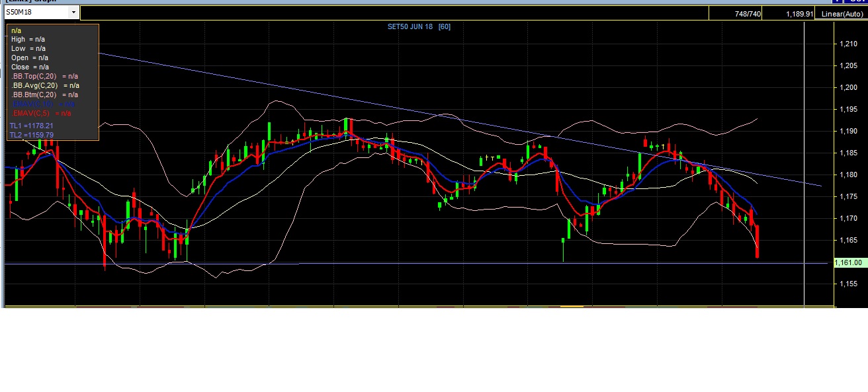The height and width of the screenshot is (392, 868).
Task: Click the .BB.Top(C,20) legend entry
Action: [44, 76]
